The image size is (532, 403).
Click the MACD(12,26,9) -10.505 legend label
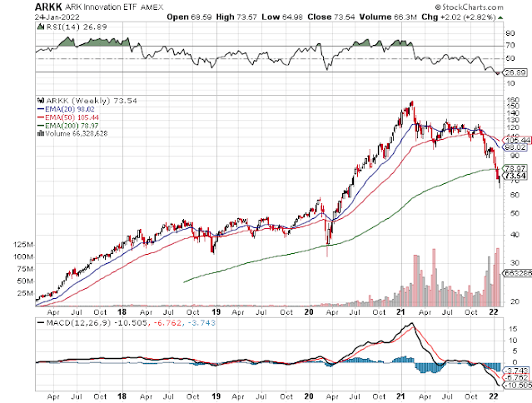[97, 323]
